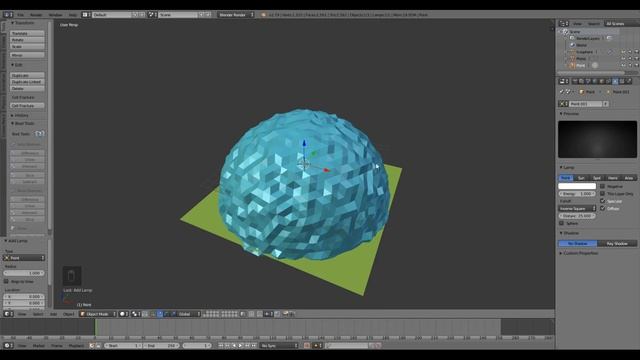Adjust the lamp Distance slider

[x=577, y=216]
